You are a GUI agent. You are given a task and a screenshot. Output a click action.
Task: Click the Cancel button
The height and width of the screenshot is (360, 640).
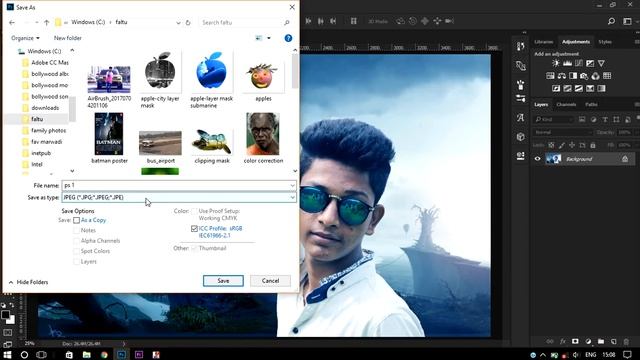[x=270, y=281]
